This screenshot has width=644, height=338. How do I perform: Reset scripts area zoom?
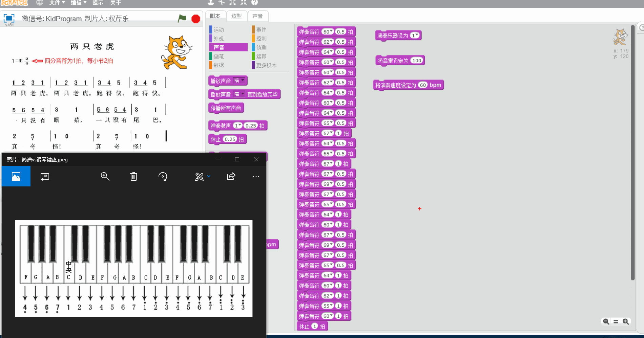(616, 321)
